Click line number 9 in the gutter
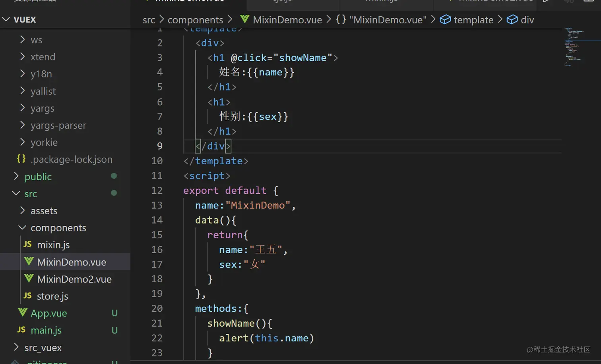 [160, 146]
